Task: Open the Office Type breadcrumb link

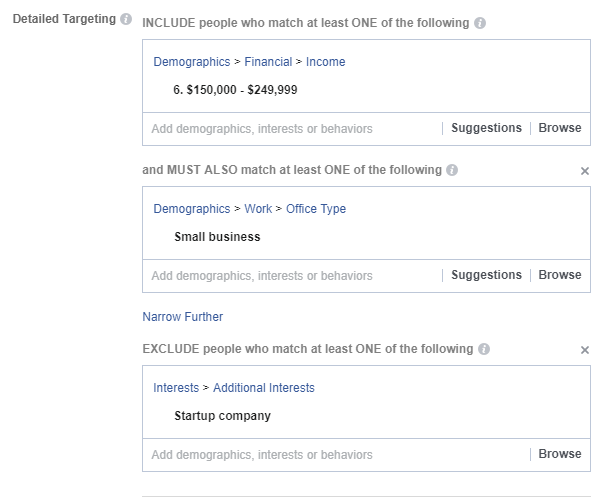Action: point(316,209)
